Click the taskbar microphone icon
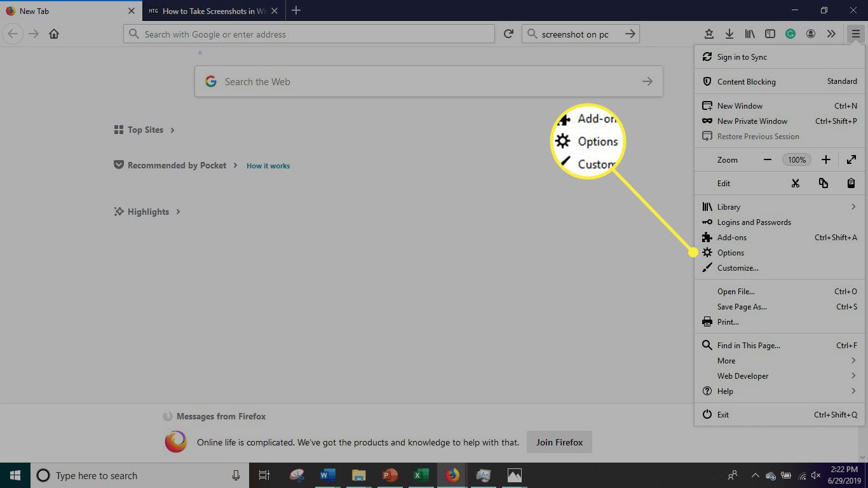 [236, 475]
